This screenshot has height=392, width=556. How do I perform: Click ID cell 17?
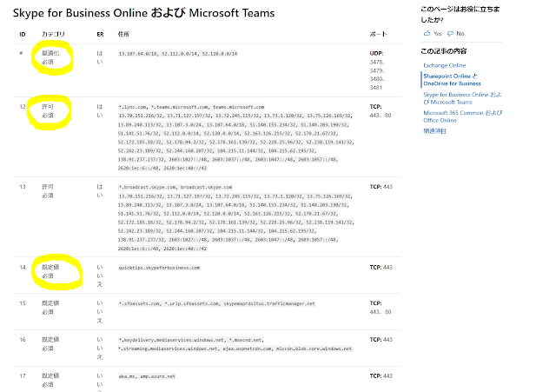click(x=23, y=375)
